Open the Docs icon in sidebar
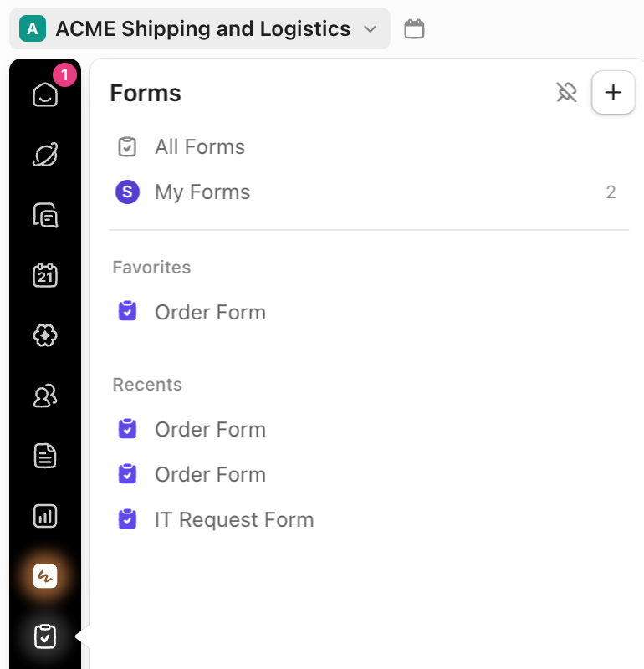The width and height of the screenshot is (644, 669). pos(44,456)
